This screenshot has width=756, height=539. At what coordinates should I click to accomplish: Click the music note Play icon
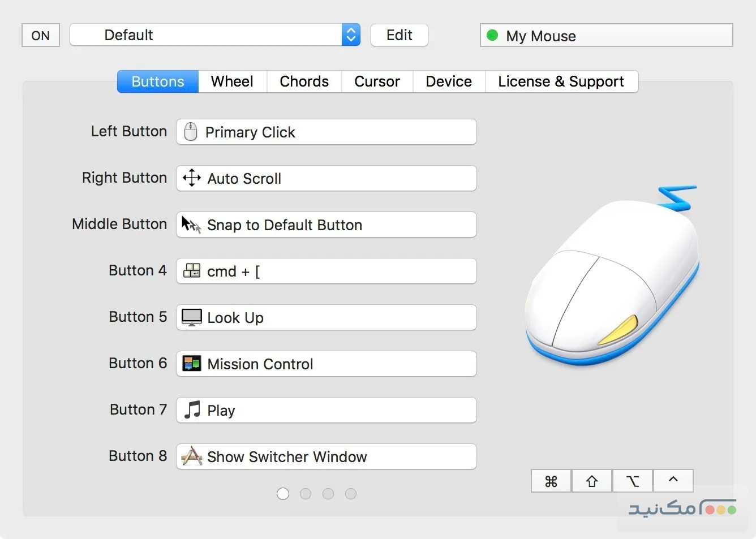pyautogui.click(x=192, y=409)
